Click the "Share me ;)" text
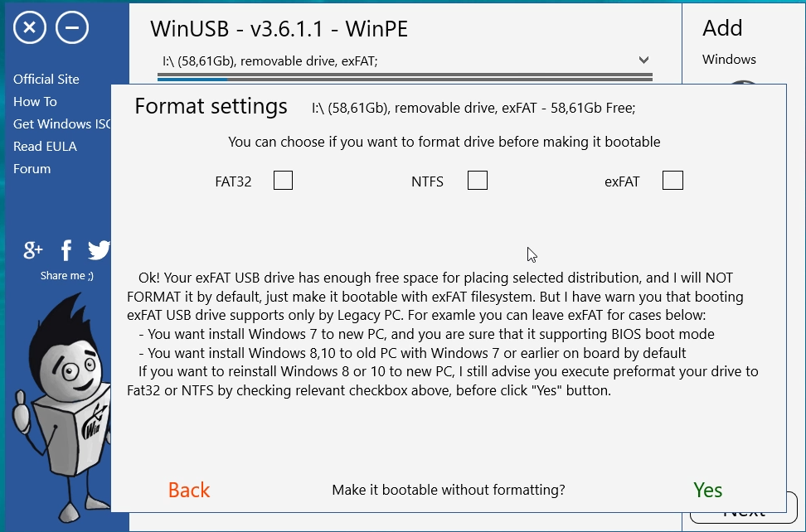Viewport: 806px width, 532px height. pyautogui.click(x=67, y=276)
